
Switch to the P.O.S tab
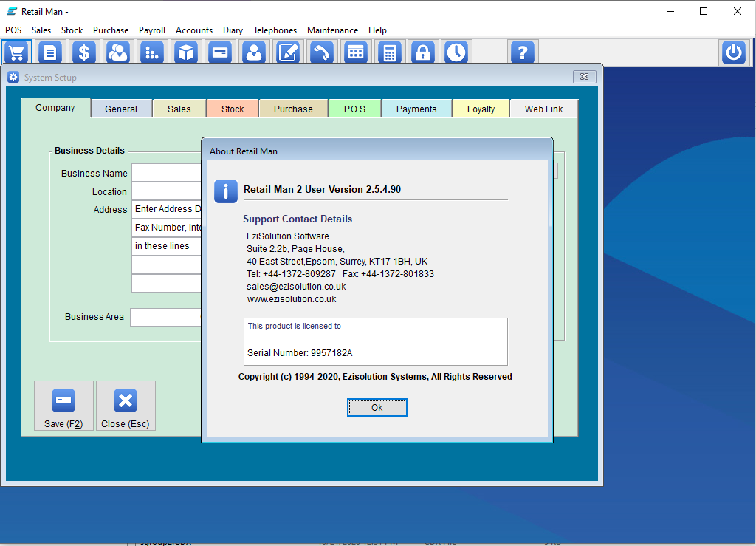(x=355, y=109)
